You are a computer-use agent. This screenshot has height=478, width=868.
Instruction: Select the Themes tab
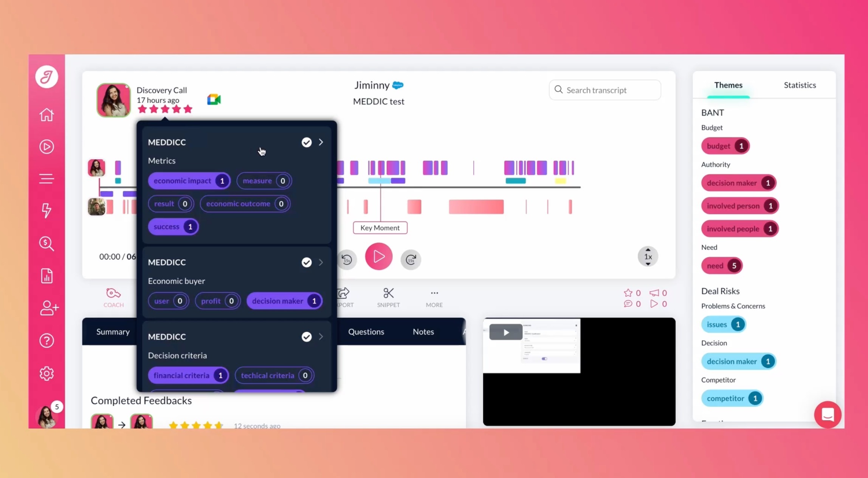click(x=728, y=85)
